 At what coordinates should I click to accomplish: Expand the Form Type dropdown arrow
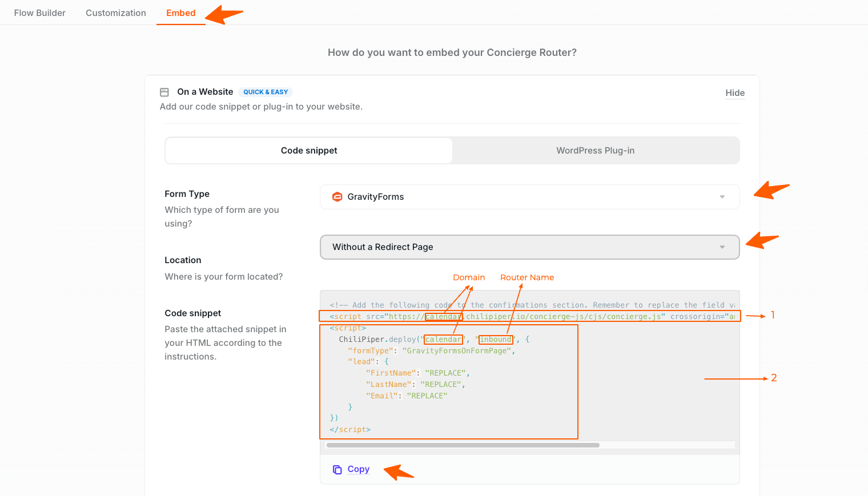pos(722,197)
